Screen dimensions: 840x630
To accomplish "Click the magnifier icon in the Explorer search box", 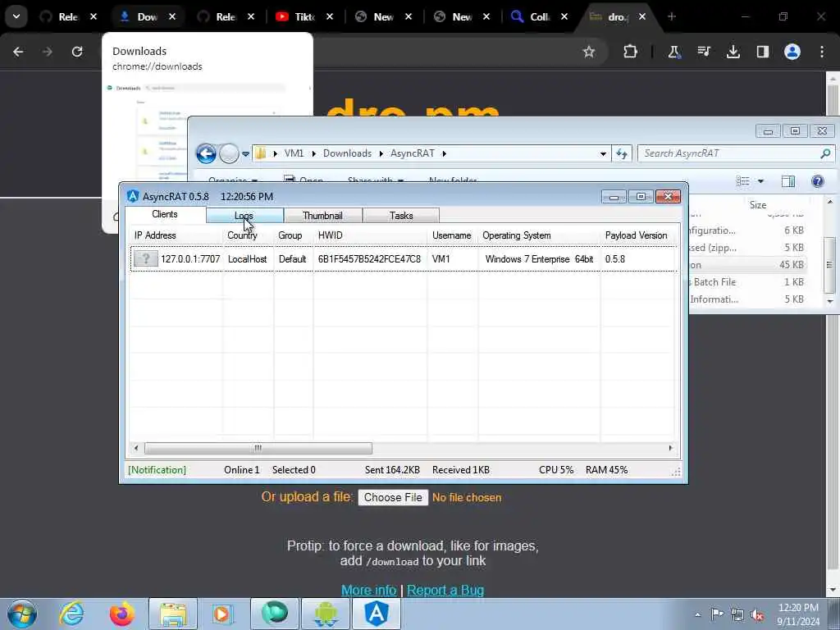I will point(825,153).
